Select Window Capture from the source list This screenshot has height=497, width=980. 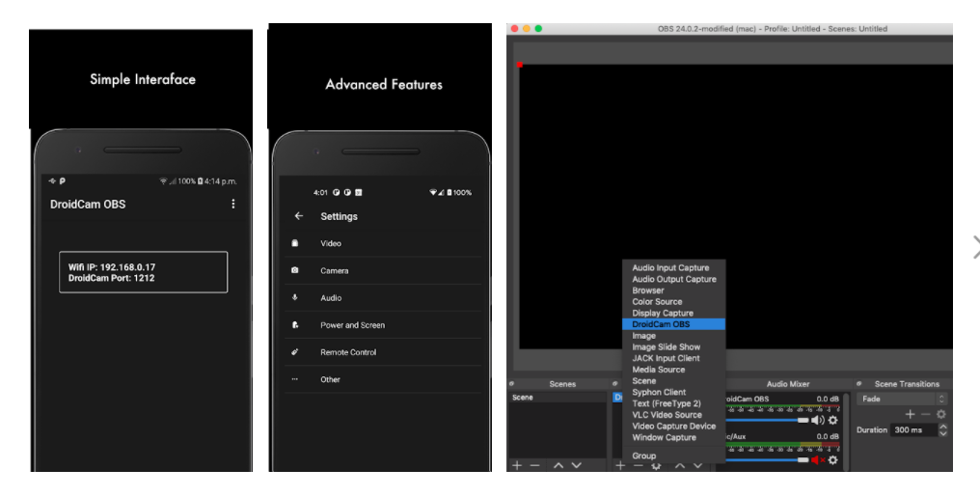[x=664, y=437]
